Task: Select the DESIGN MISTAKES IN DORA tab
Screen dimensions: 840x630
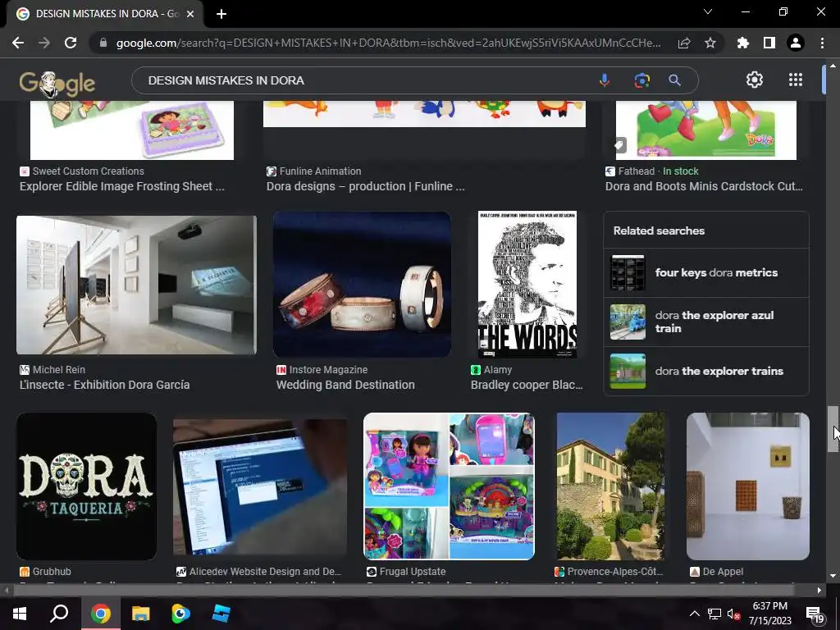Action: click(x=104, y=14)
